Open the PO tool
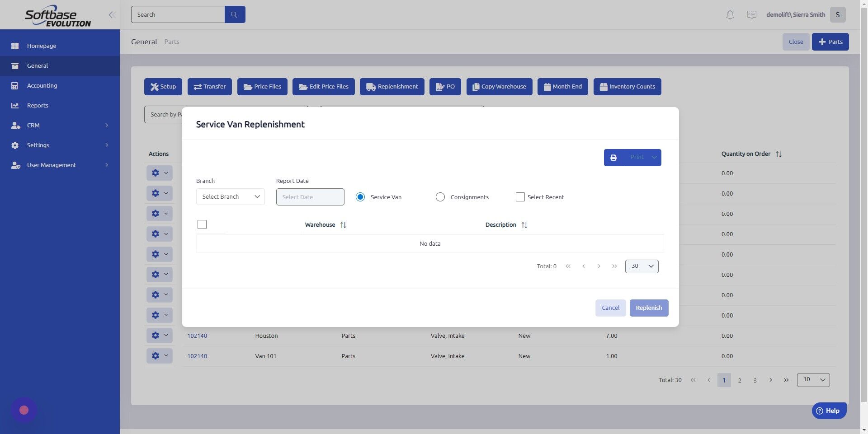868x434 pixels. point(445,86)
